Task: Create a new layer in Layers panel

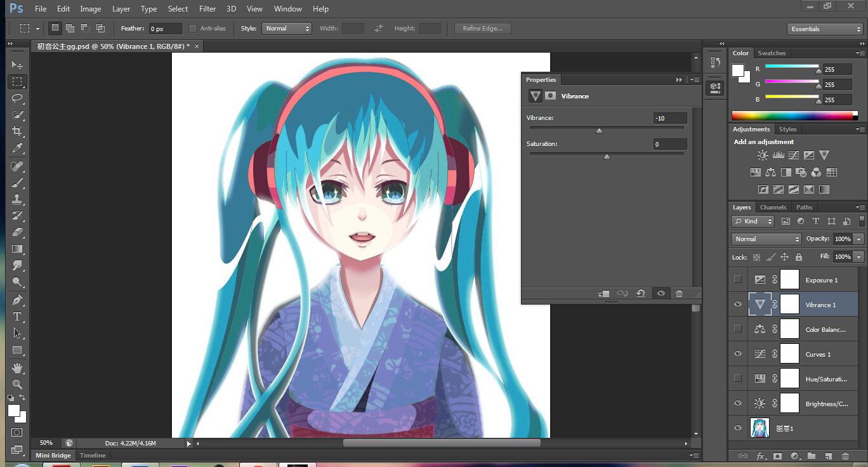Action: coord(828,456)
